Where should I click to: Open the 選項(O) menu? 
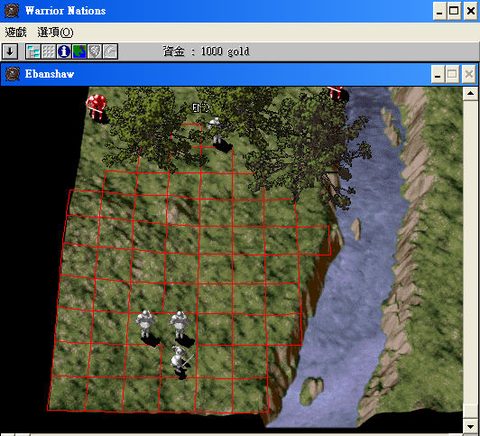point(55,32)
